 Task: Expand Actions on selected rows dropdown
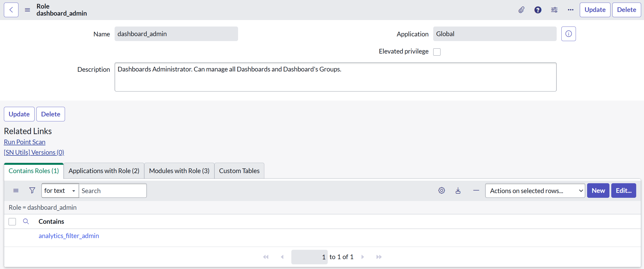pyautogui.click(x=535, y=191)
